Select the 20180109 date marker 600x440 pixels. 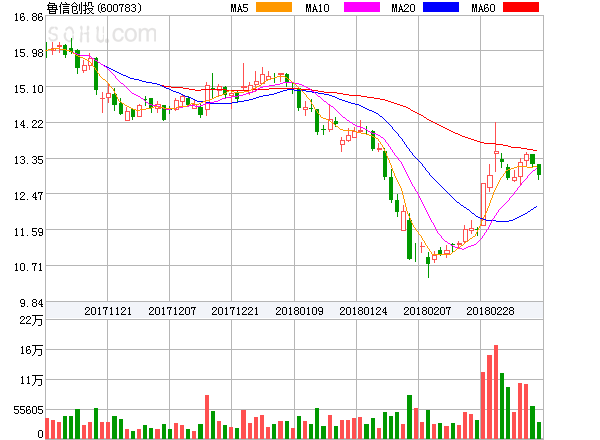[299, 311]
